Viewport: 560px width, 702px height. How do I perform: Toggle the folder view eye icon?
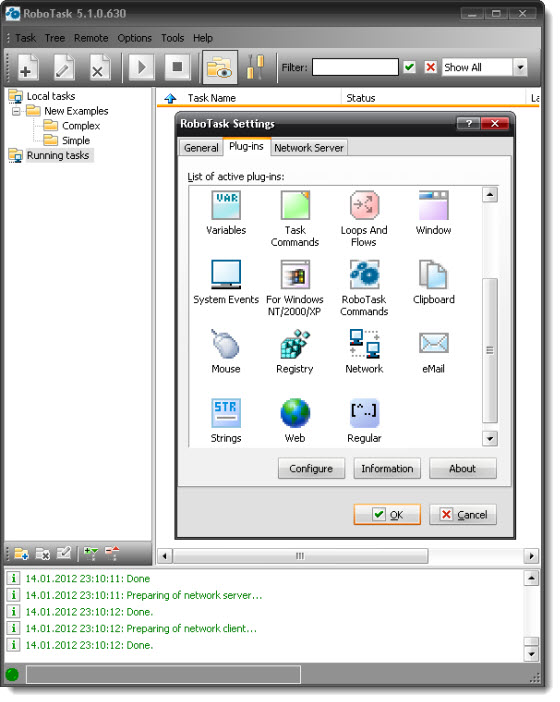point(220,68)
